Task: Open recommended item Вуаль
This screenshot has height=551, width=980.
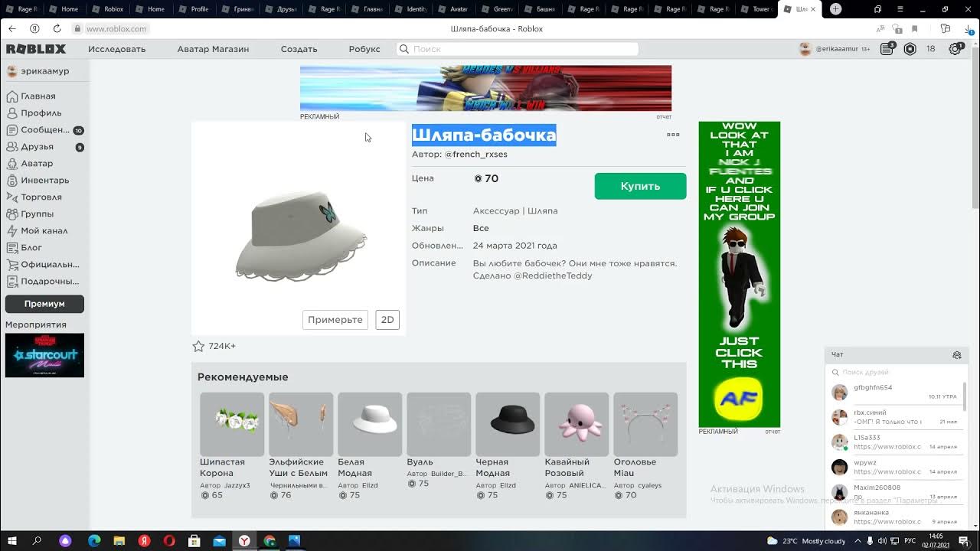Action: [x=439, y=441]
